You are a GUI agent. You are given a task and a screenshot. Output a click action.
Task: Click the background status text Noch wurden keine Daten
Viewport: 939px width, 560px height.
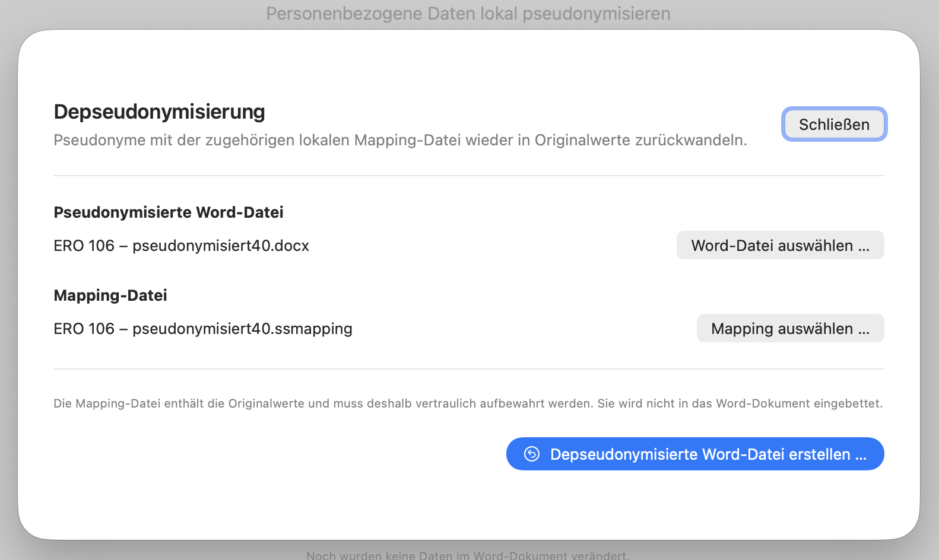point(468,555)
